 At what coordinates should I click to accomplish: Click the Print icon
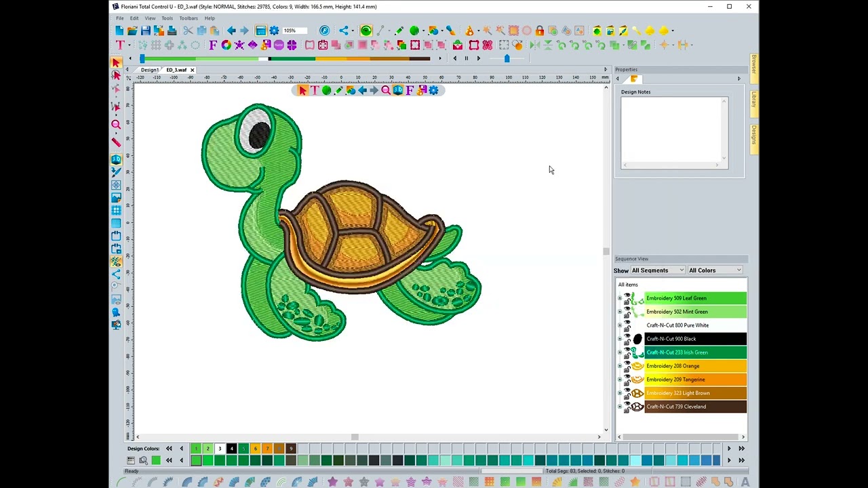172,30
